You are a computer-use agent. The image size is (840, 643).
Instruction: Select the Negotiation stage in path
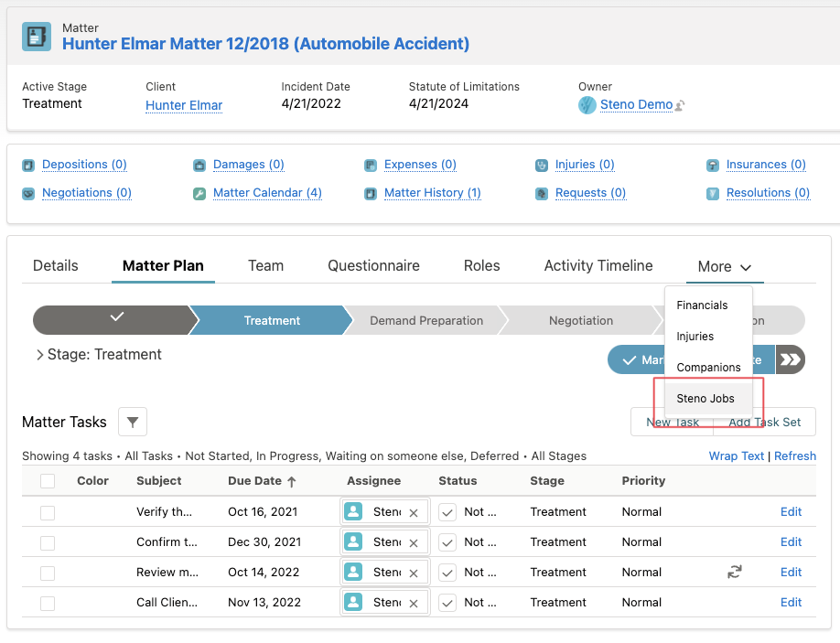[581, 320]
